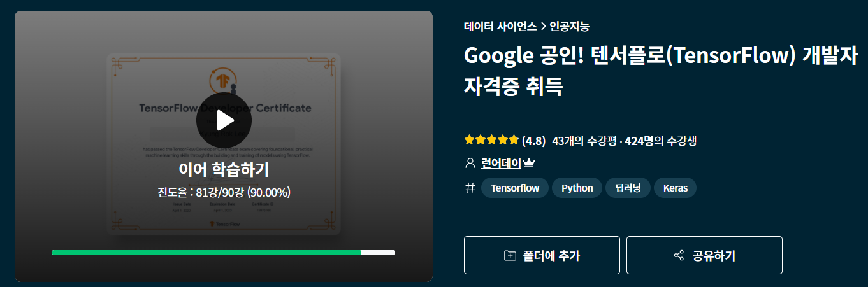
Task: Play the course preview video
Action: 224,120
